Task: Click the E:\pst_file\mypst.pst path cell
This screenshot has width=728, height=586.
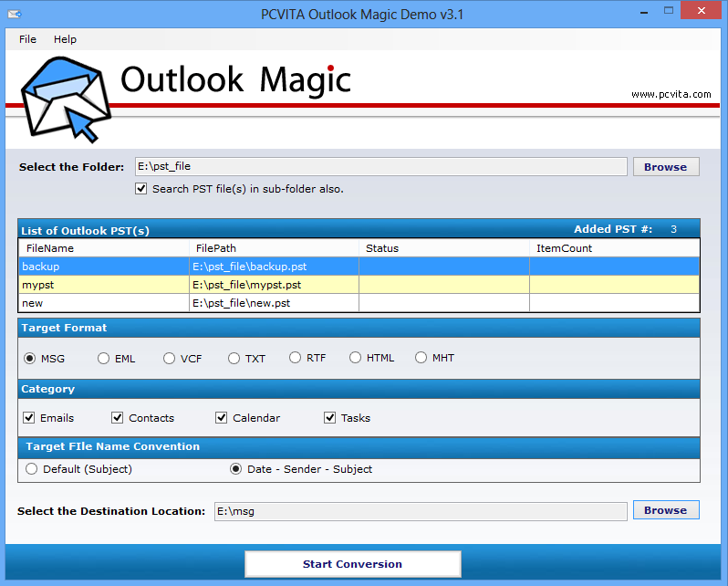Action: 274,285
